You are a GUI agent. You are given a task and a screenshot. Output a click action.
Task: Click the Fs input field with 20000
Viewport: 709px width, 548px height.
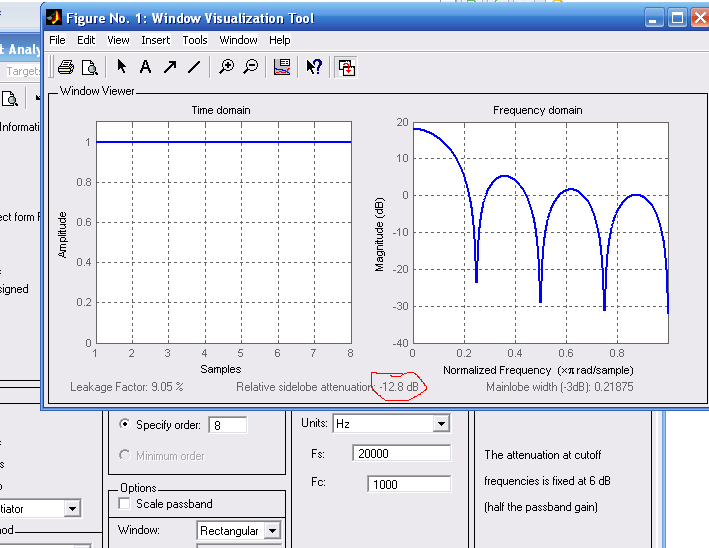[x=401, y=454]
